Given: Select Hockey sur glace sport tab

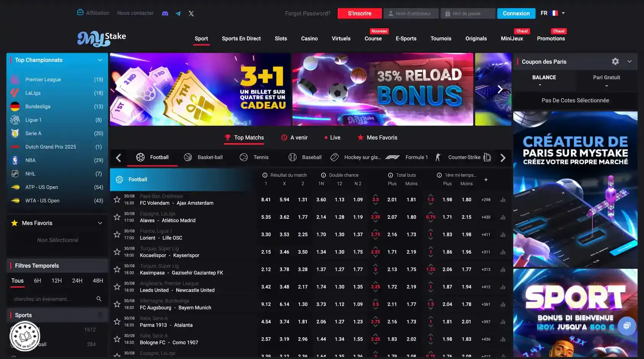Looking at the screenshot, I should pos(356,157).
